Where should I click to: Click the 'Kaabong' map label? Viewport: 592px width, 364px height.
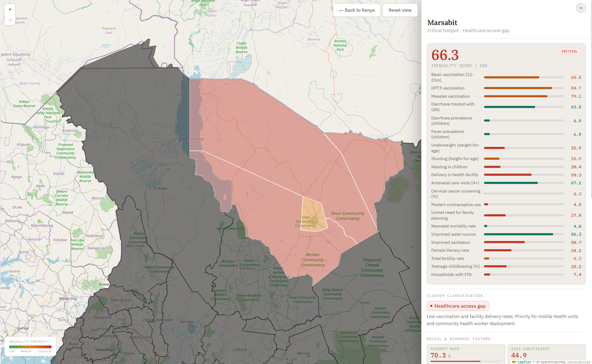(70, 130)
